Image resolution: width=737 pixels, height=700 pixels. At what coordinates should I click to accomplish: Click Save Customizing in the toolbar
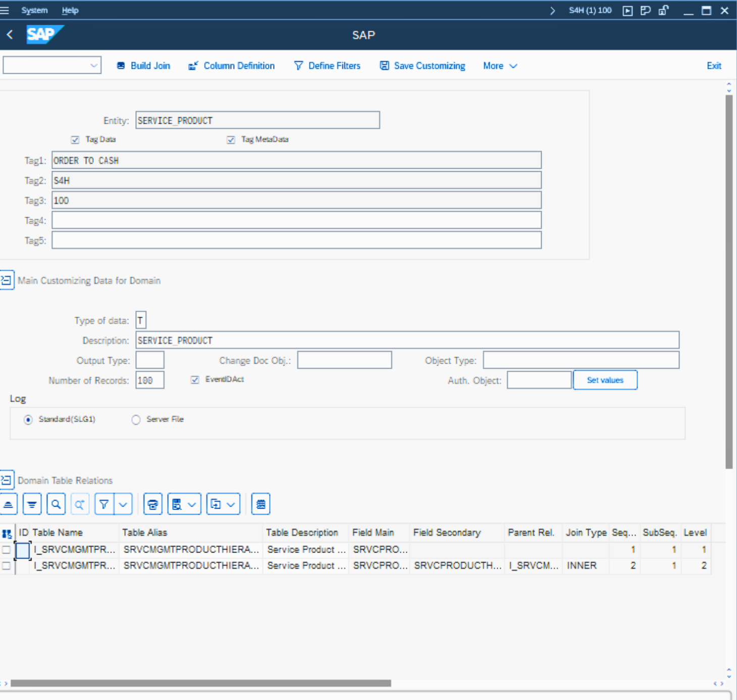(x=423, y=66)
